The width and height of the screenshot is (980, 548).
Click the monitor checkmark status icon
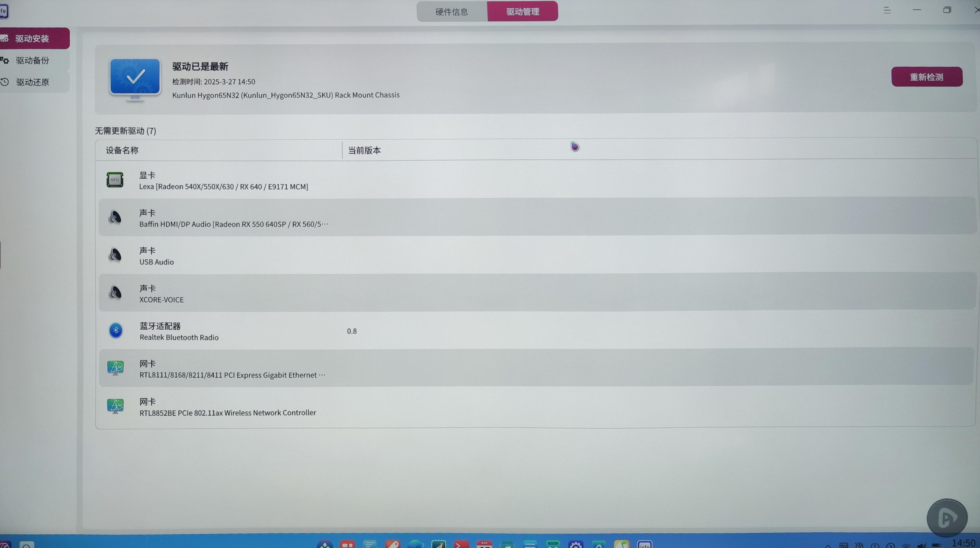click(135, 80)
